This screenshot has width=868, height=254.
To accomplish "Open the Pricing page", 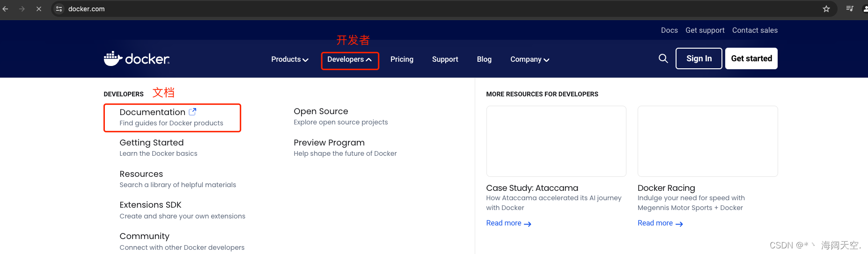I will tap(402, 59).
